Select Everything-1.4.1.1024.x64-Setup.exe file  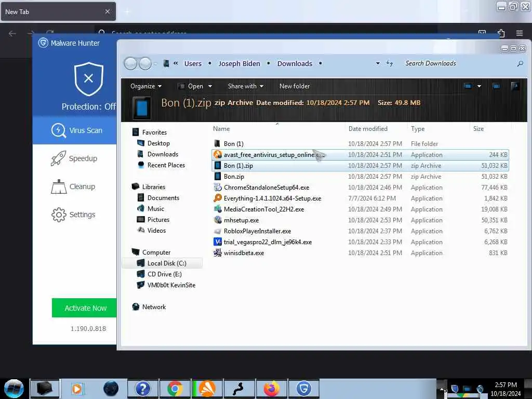(x=360, y=198)
